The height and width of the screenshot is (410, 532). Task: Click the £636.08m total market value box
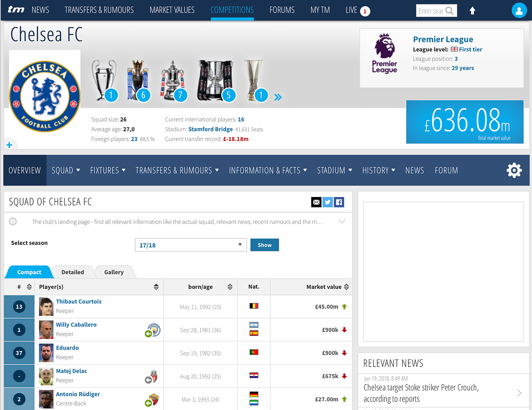(465, 122)
